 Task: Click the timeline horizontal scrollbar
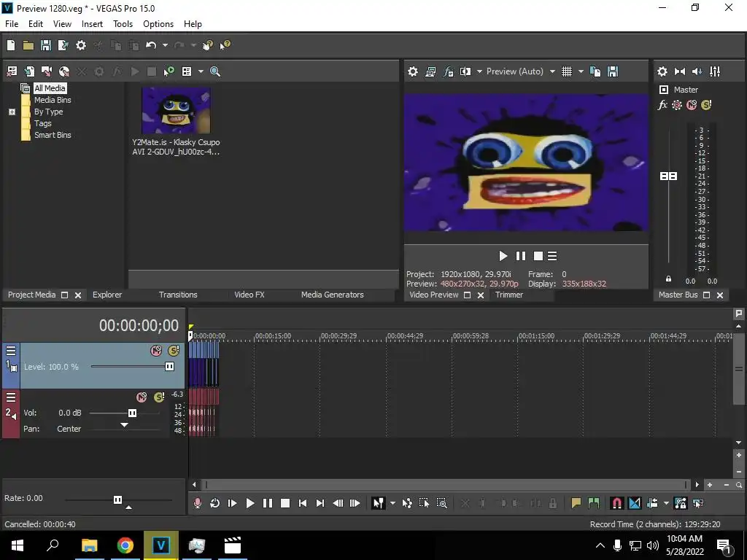(x=446, y=485)
